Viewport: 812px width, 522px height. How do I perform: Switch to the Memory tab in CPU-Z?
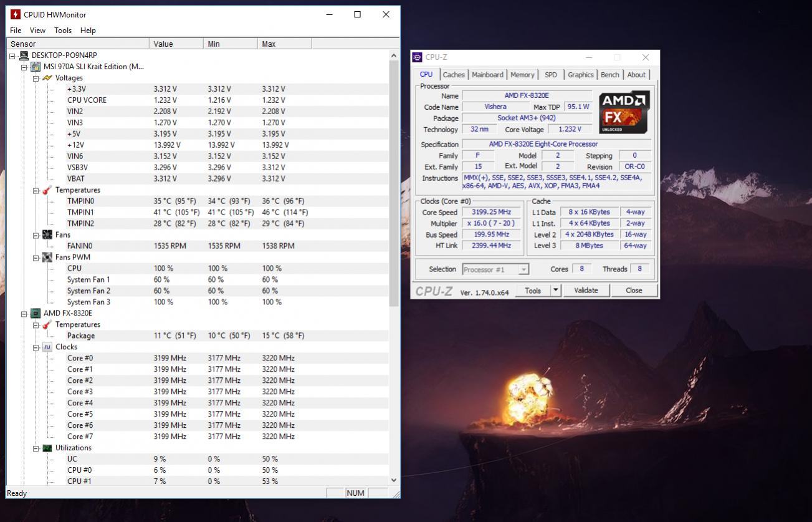point(522,75)
